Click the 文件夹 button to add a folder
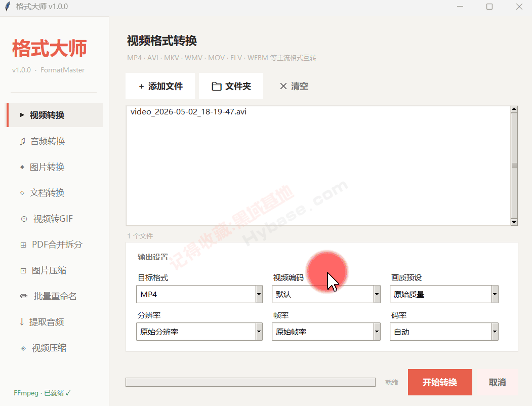 (231, 86)
